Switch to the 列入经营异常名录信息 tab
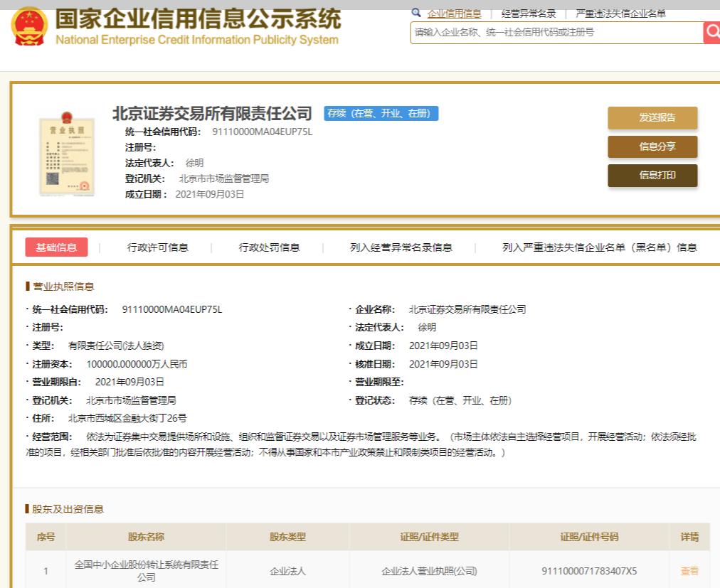 click(x=401, y=247)
